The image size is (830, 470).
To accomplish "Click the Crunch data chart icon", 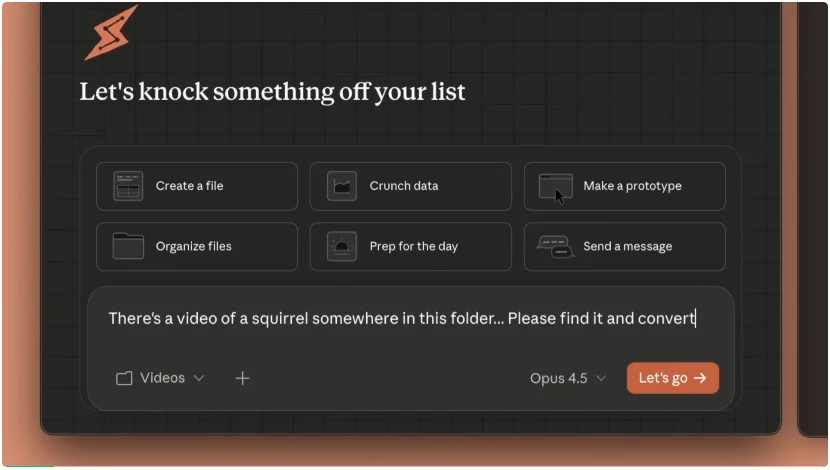I will click(x=342, y=186).
